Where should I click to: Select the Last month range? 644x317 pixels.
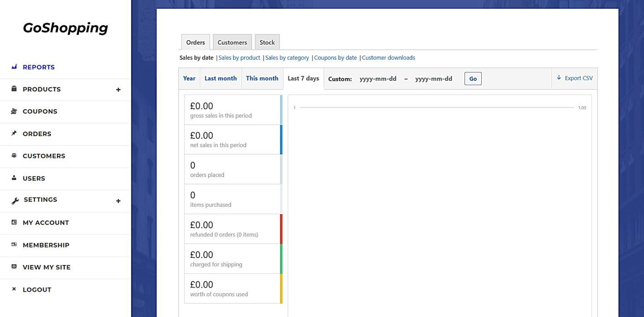tap(220, 79)
